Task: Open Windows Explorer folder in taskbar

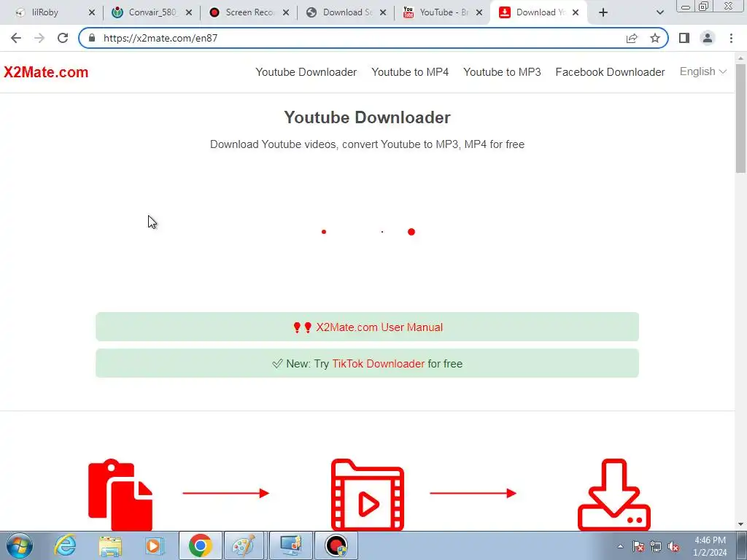Action: (x=110, y=545)
